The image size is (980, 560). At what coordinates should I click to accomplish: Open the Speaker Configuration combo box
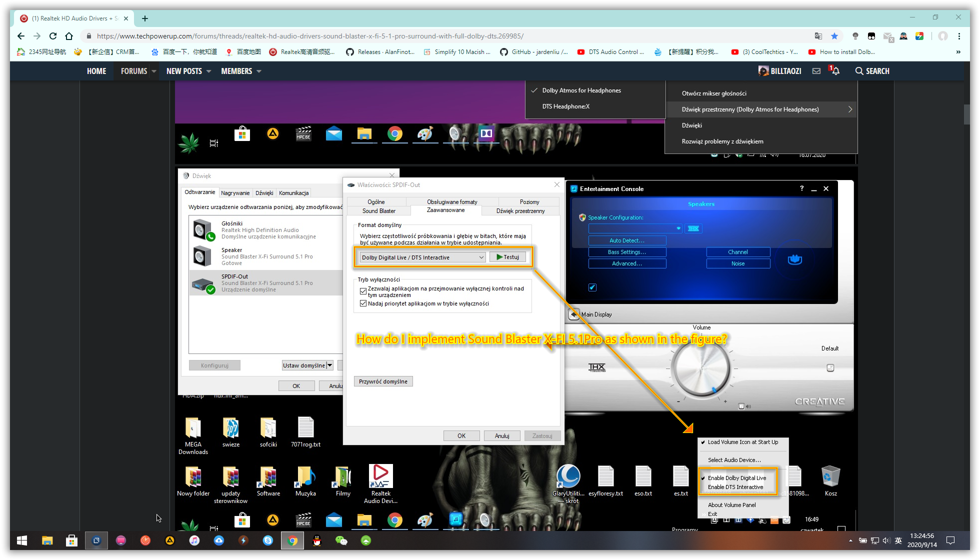(x=635, y=228)
